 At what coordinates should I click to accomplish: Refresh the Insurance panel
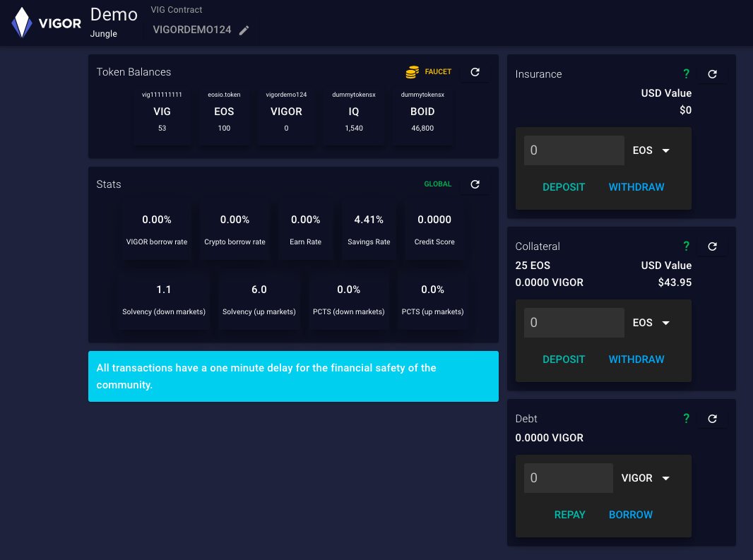(712, 74)
